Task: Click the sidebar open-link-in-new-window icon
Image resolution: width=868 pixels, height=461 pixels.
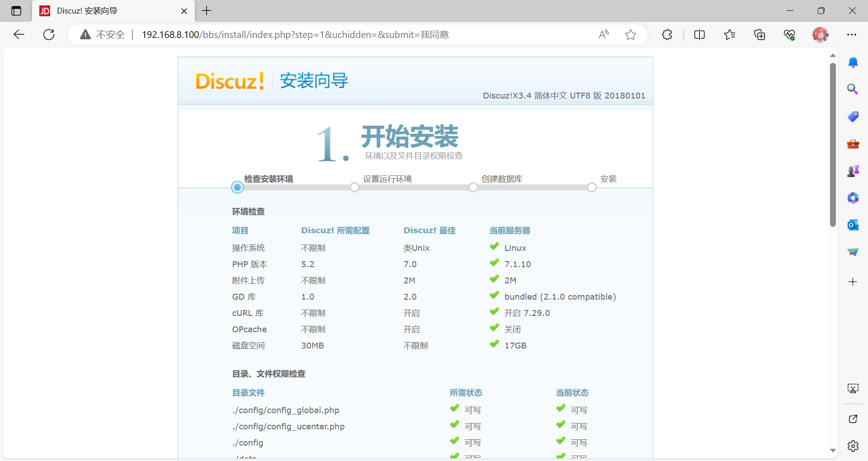Action: click(x=853, y=419)
